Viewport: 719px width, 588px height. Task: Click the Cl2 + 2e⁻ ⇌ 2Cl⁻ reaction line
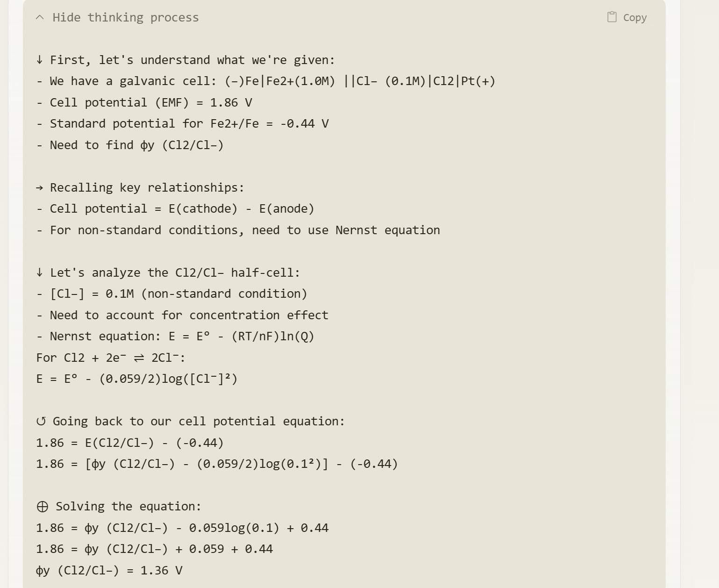point(111,358)
